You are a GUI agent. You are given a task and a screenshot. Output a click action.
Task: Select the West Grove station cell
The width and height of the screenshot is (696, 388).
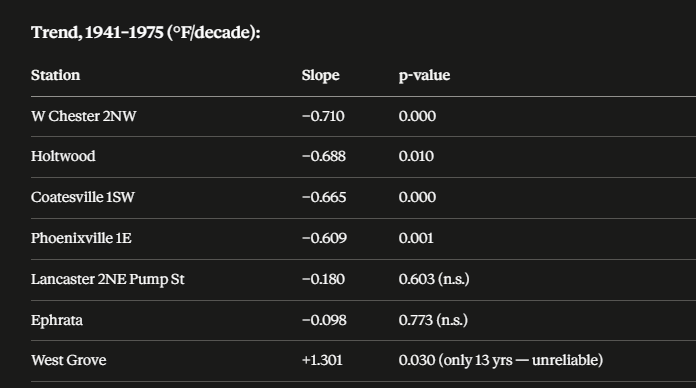click(x=69, y=360)
